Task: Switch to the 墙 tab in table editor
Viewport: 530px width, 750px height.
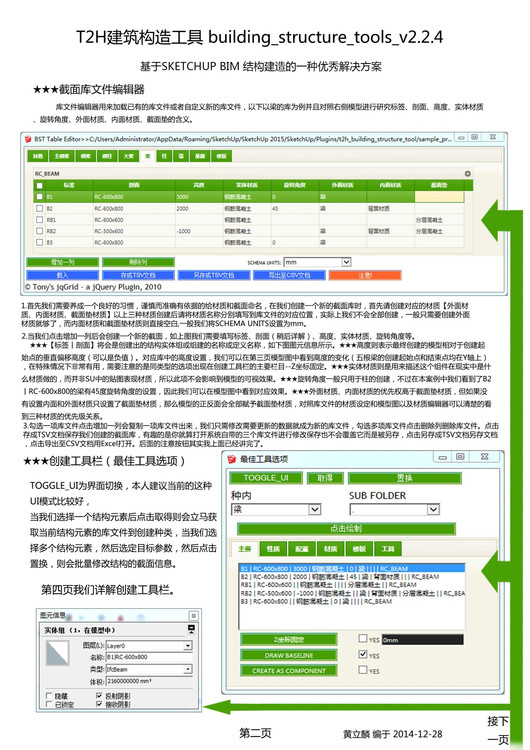Action: click(x=181, y=156)
